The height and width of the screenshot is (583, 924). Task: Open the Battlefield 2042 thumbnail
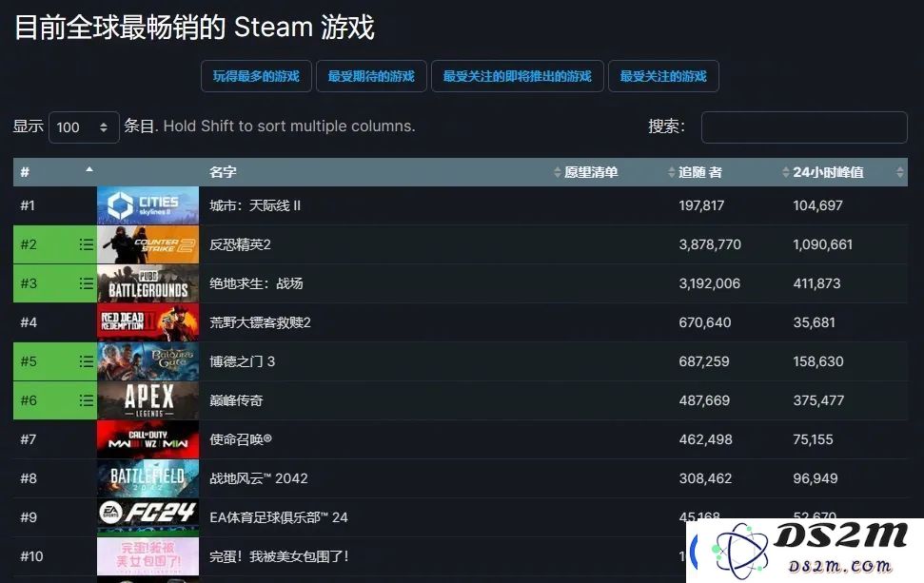(147, 478)
